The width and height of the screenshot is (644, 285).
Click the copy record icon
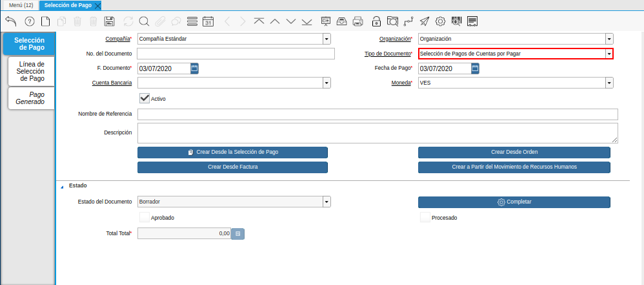[61, 21]
